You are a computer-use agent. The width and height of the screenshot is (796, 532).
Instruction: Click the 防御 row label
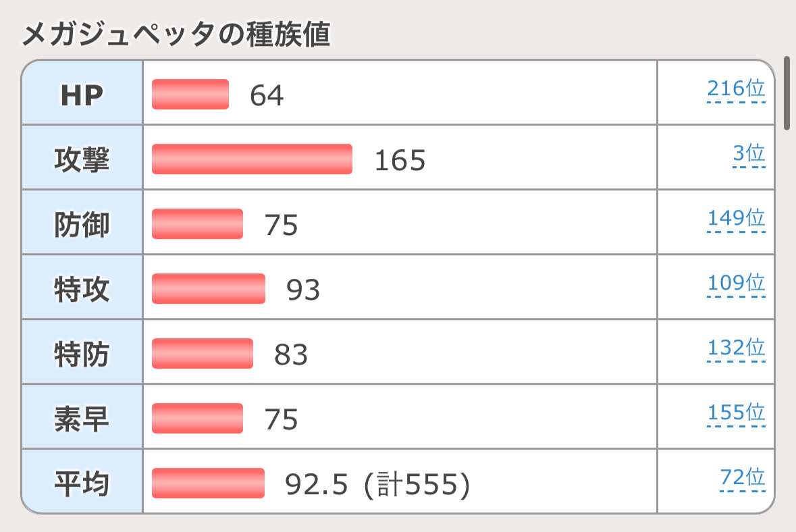pyautogui.click(x=82, y=224)
